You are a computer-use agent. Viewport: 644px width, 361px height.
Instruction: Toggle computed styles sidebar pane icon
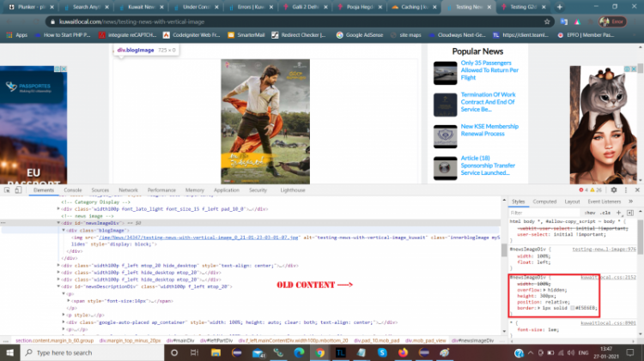point(630,213)
